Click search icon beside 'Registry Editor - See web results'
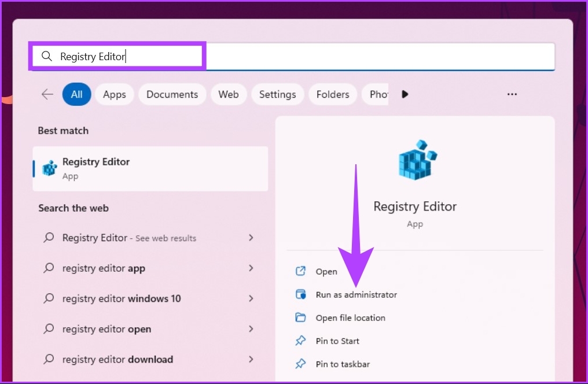This screenshot has height=384, width=588. [49, 238]
